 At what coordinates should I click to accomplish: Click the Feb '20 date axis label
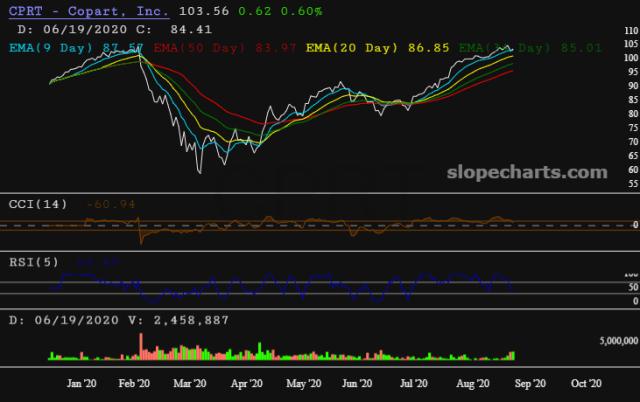pos(134,383)
